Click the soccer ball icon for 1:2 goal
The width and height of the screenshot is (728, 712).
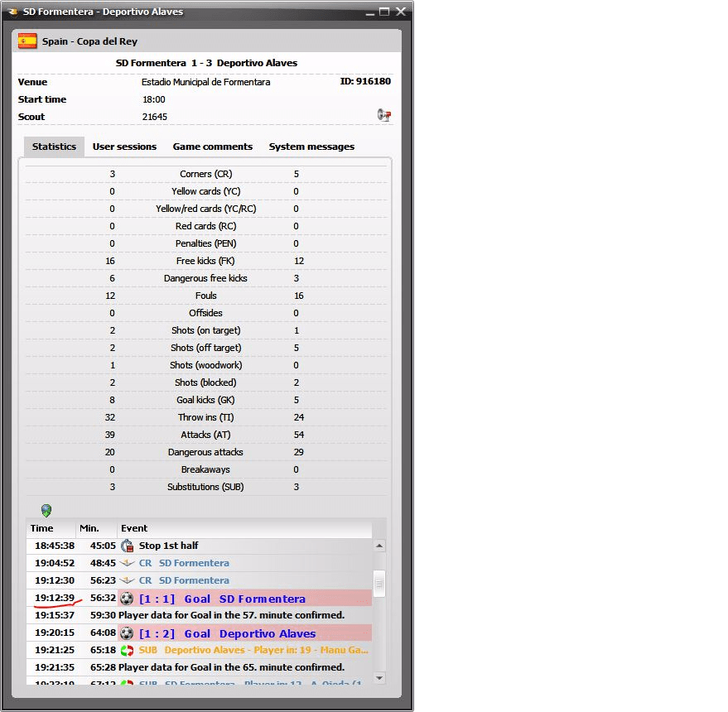[127, 633]
